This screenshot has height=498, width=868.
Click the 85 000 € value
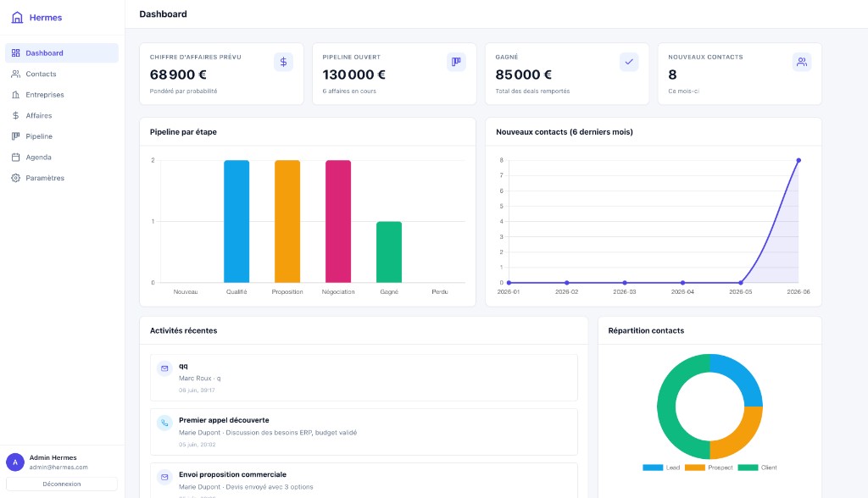(x=524, y=75)
